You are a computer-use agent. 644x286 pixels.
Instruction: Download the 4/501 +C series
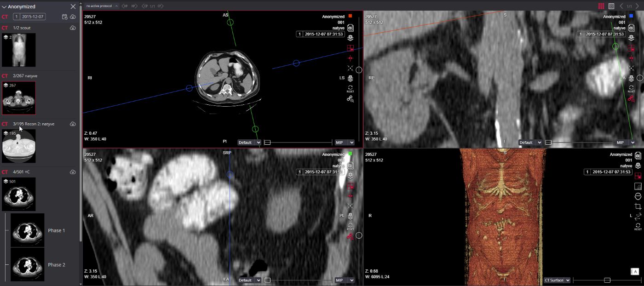(x=73, y=172)
